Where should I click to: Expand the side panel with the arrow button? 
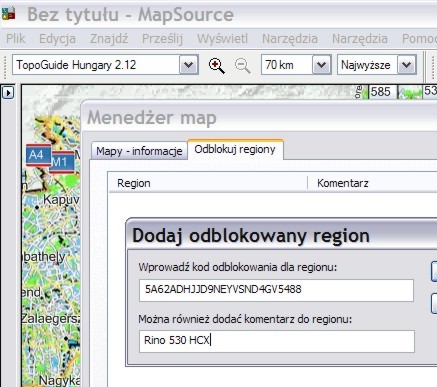click(x=8, y=92)
